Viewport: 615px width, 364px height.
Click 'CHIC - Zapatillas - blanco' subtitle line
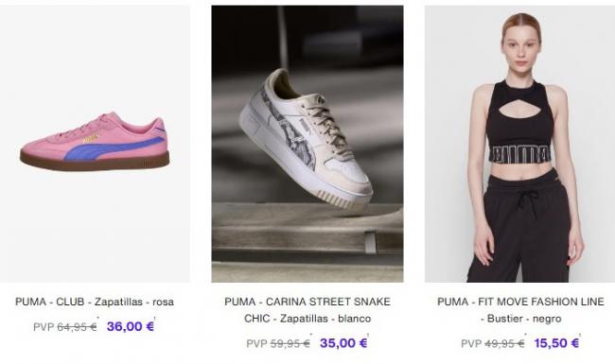tap(307, 319)
